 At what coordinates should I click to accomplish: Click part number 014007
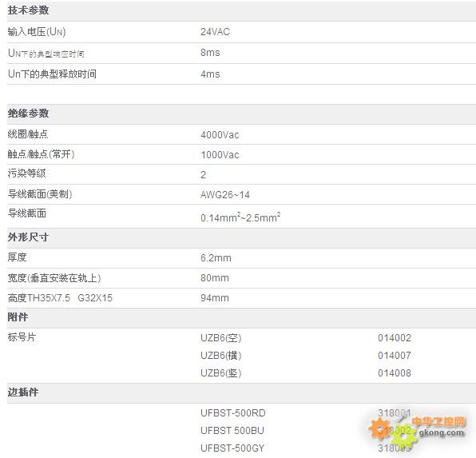(395, 355)
